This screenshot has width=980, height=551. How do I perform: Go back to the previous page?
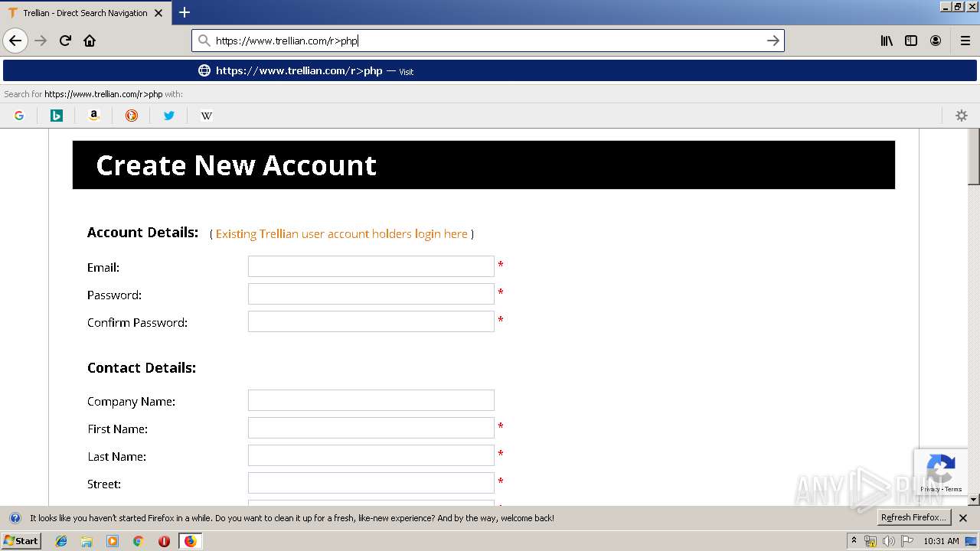tap(15, 41)
